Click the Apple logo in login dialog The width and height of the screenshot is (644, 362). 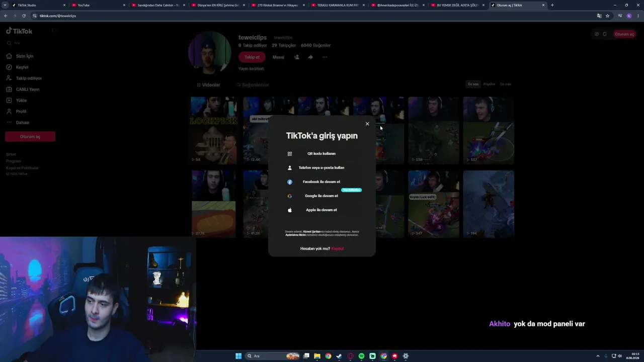tap(290, 210)
